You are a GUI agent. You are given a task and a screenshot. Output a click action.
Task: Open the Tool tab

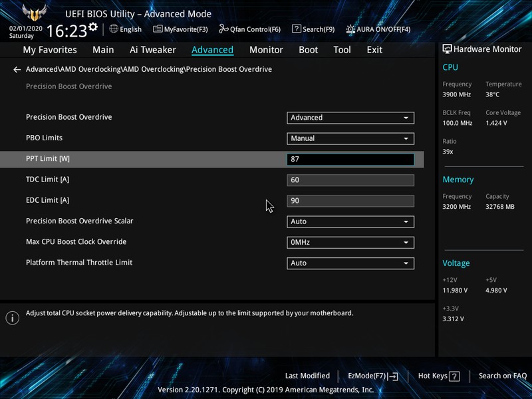[x=342, y=50]
